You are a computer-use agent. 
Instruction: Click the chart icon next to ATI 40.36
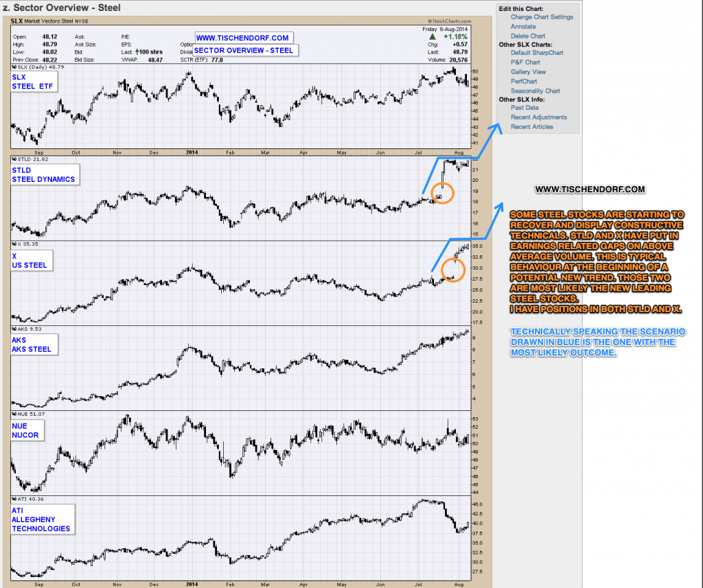click(14, 499)
